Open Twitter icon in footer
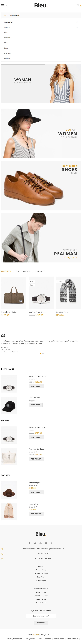Screen dimensions: 82x644 35,543
